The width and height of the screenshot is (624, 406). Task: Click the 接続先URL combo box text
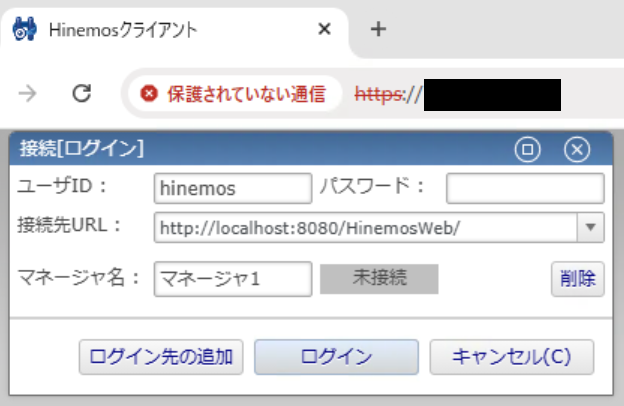tap(365, 228)
